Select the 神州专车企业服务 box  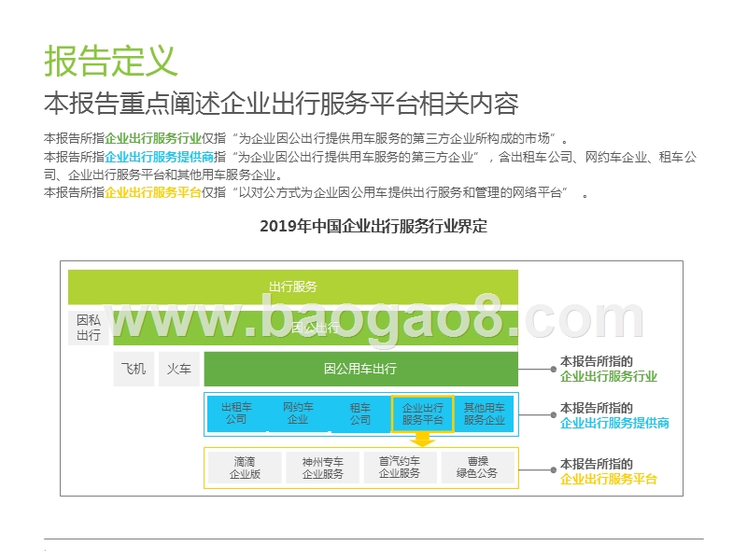(x=322, y=468)
